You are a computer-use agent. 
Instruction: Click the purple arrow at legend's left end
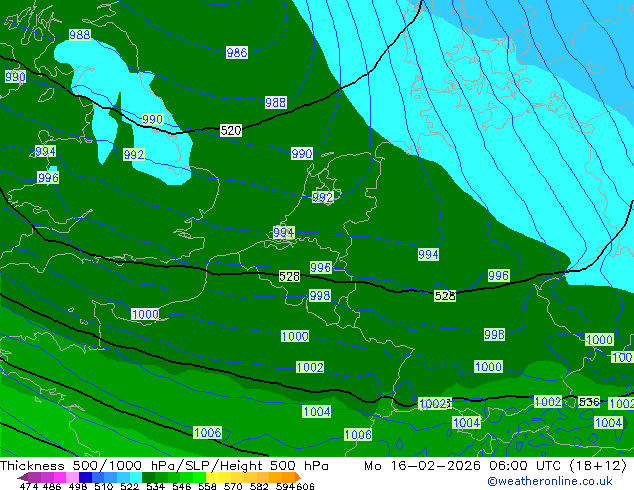coord(23,477)
